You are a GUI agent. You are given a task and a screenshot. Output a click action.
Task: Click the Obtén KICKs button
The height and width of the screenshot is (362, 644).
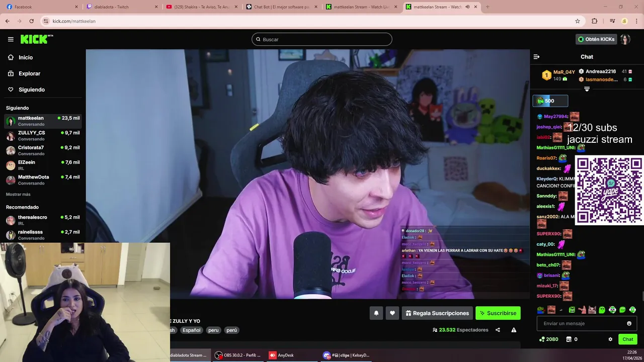click(x=596, y=39)
